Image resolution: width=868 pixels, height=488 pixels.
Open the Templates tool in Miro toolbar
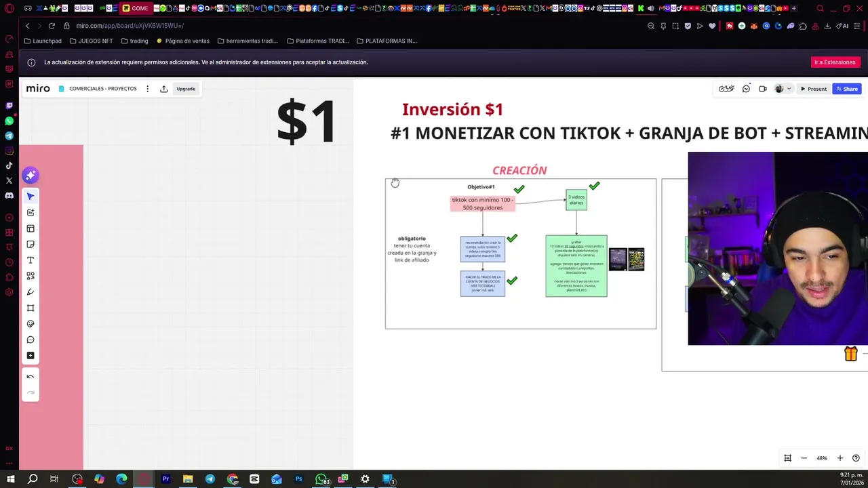click(31, 228)
